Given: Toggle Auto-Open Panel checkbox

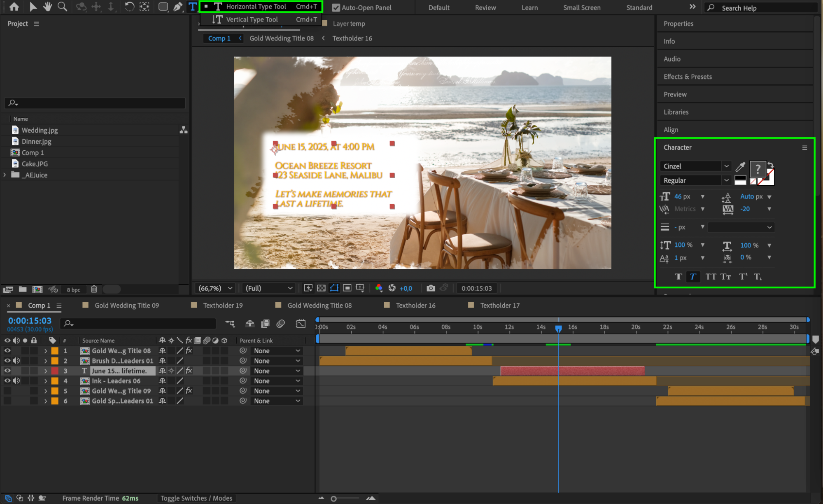Looking at the screenshot, I should pyautogui.click(x=336, y=7).
